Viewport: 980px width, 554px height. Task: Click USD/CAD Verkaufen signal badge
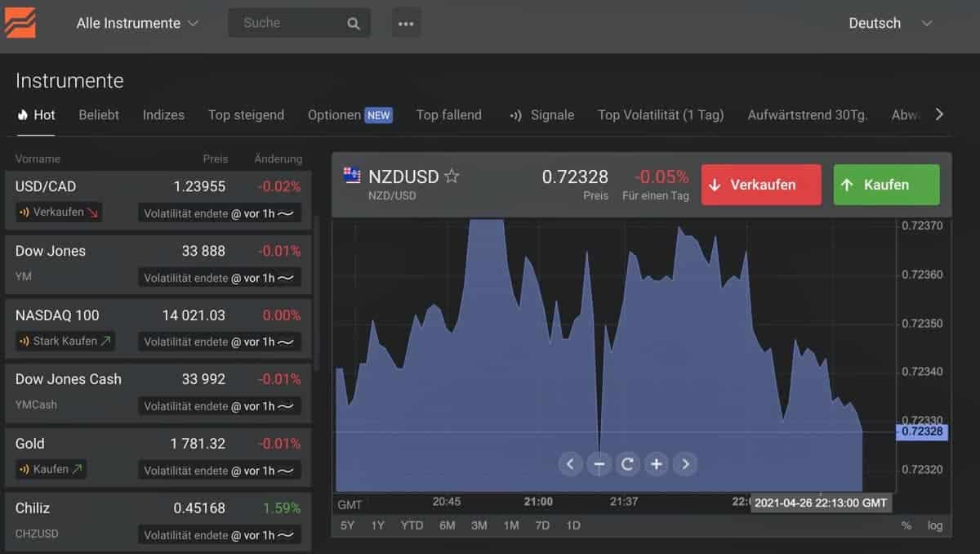pos(59,212)
